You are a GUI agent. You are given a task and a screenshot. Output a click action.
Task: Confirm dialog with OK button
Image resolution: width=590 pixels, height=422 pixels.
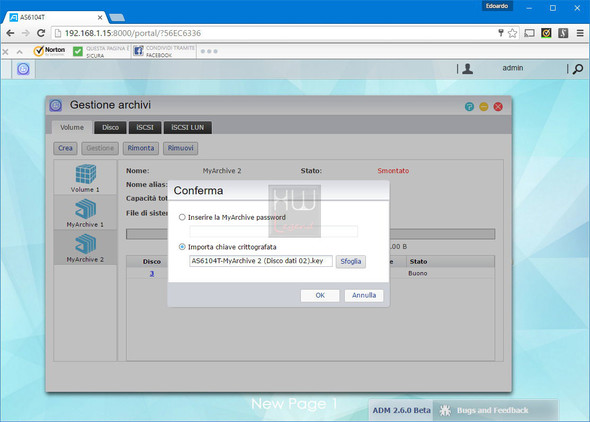(320, 295)
